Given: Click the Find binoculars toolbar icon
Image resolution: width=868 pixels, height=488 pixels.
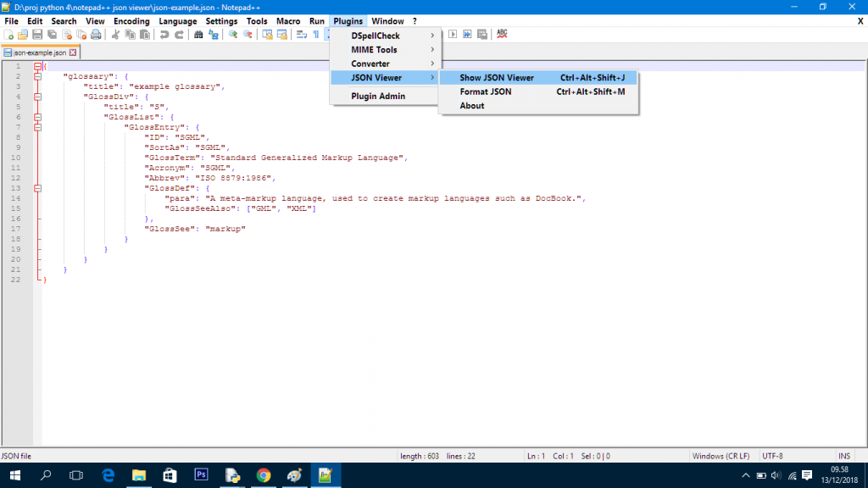Looking at the screenshot, I should coord(198,35).
